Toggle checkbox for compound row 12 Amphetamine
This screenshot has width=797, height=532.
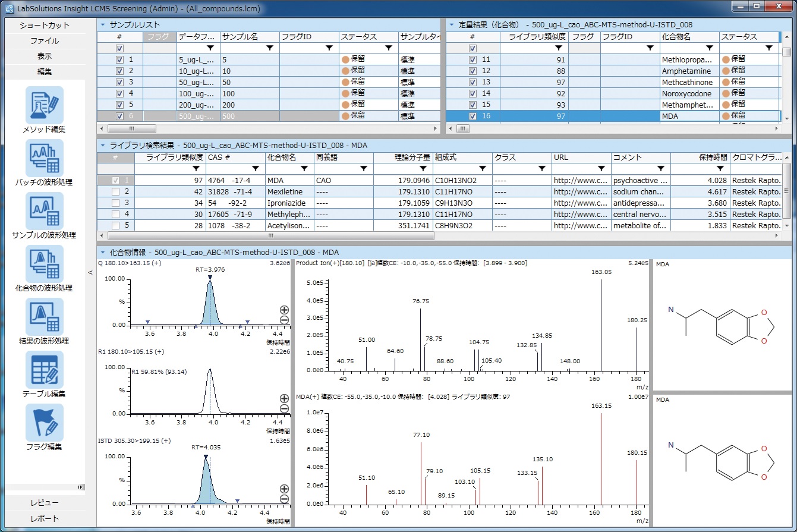[x=472, y=71]
